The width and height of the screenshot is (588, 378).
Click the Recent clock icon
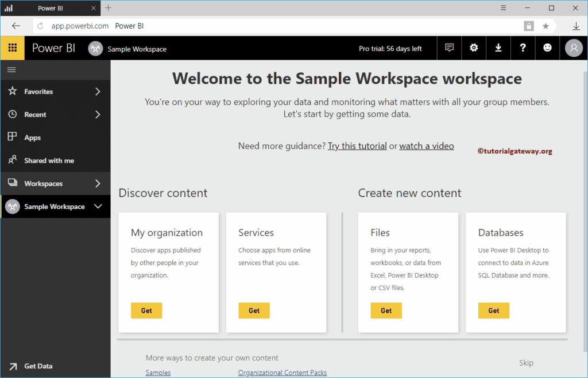[x=13, y=114]
